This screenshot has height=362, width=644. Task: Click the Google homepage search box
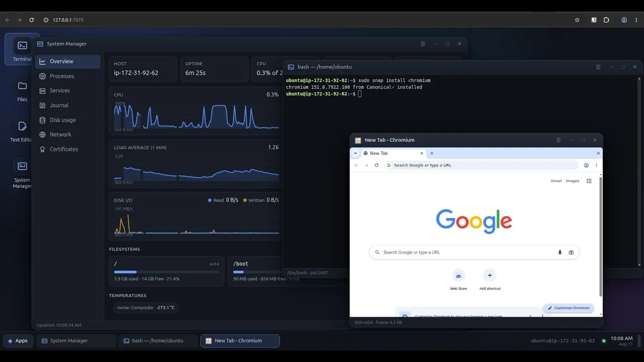[474, 252]
